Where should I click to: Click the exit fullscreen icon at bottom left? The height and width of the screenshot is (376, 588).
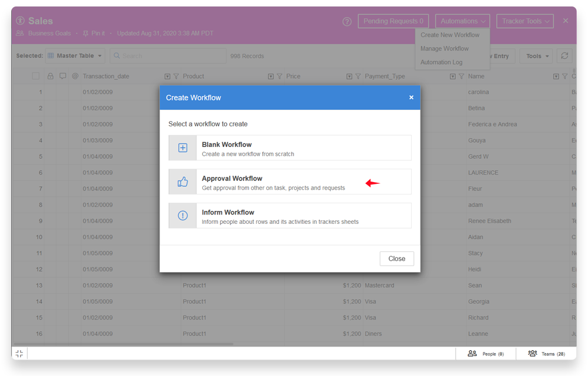point(19,354)
